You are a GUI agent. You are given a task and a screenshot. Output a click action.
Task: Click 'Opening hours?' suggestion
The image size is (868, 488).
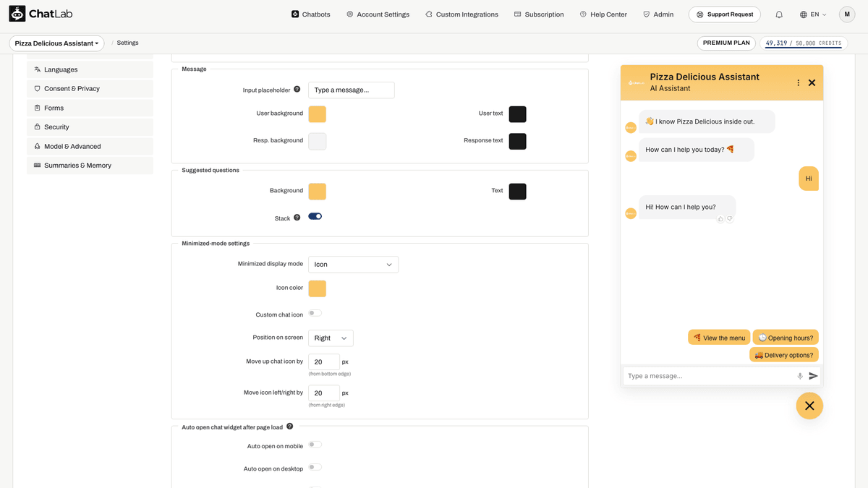[x=786, y=338]
